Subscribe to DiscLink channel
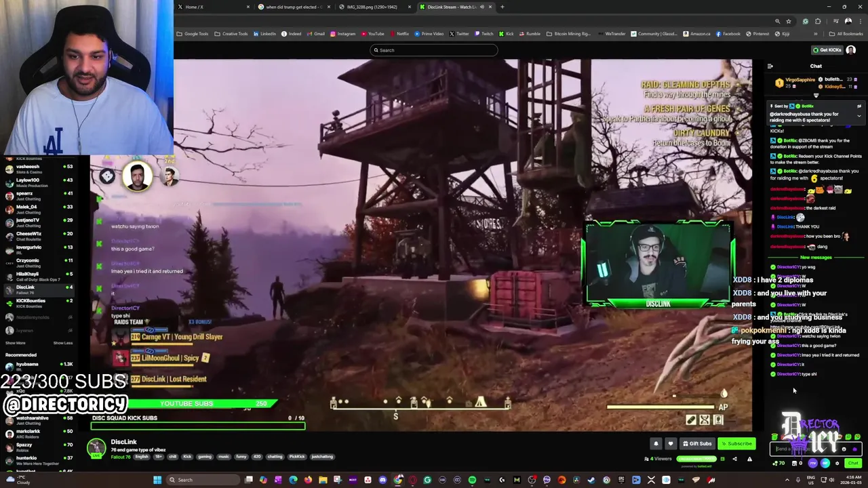 (x=736, y=444)
